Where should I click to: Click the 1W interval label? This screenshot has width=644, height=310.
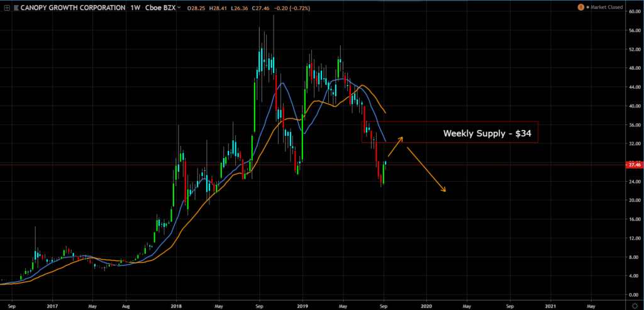[136, 8]
